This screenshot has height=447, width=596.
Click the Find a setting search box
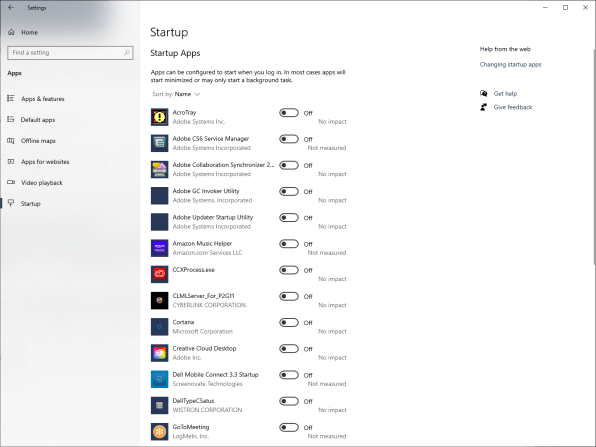tap(70, 53)
